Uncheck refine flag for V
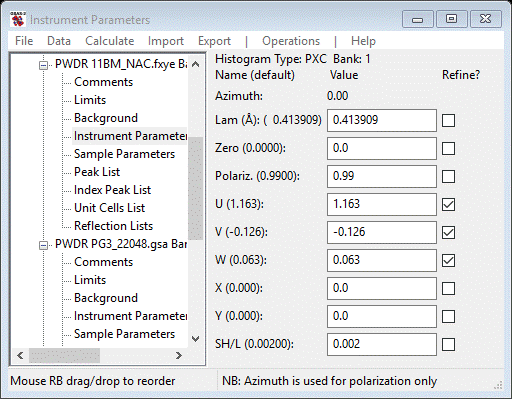The image size is (512, 399). coord(448,232)
